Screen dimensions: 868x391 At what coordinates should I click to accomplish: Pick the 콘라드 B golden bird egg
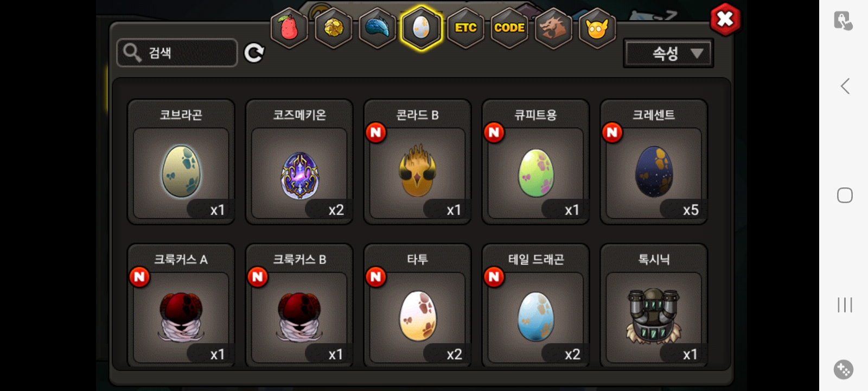418,162
